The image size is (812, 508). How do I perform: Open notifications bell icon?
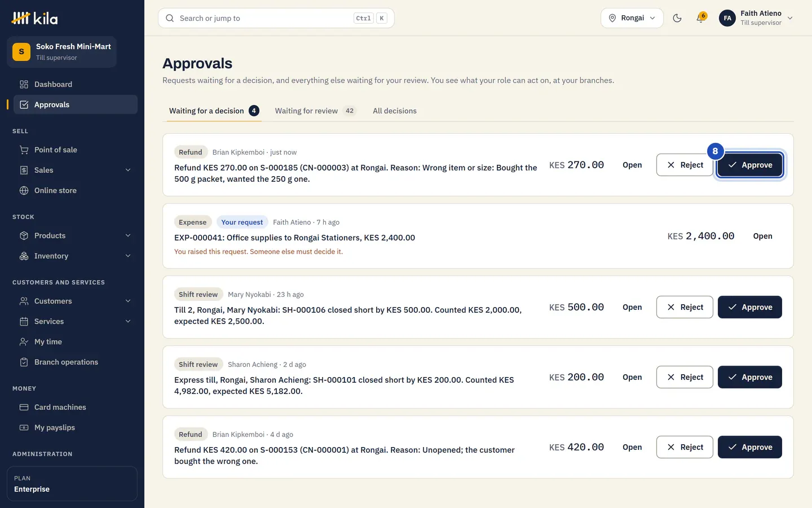(x=700, y=18)
